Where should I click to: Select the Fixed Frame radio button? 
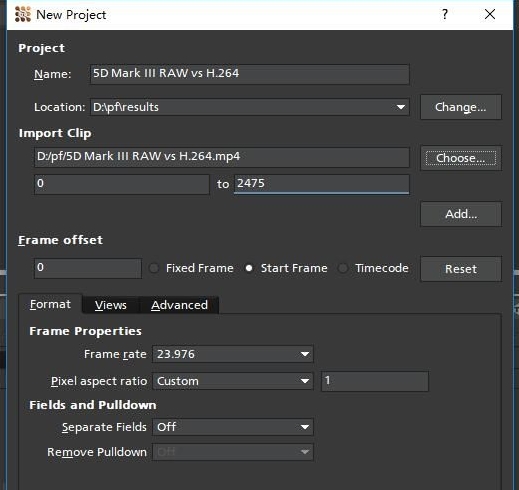click(x=154, y=268)
